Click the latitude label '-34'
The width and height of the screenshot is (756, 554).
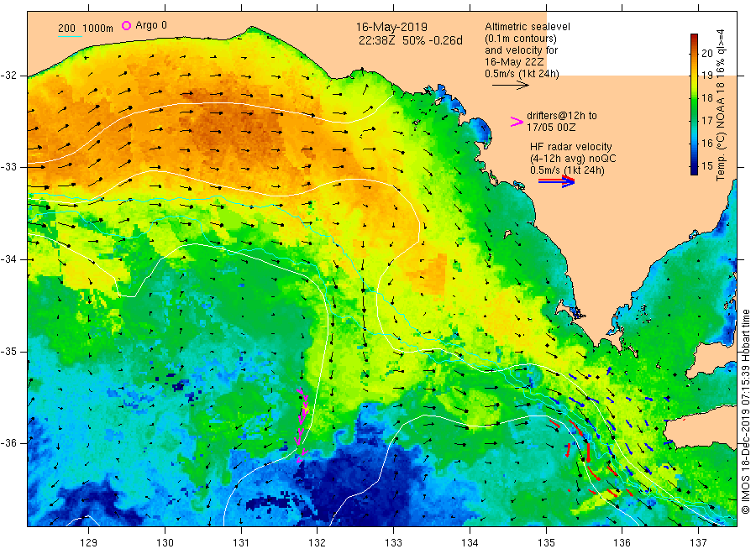coord(9,259)
